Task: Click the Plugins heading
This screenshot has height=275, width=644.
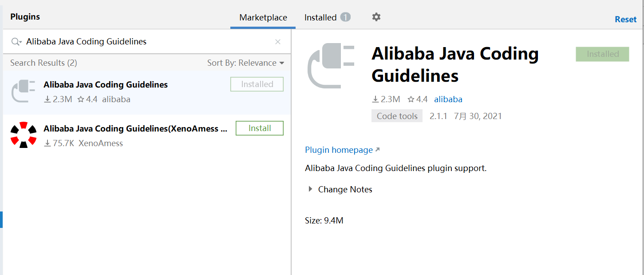Action: click(25, 17)
